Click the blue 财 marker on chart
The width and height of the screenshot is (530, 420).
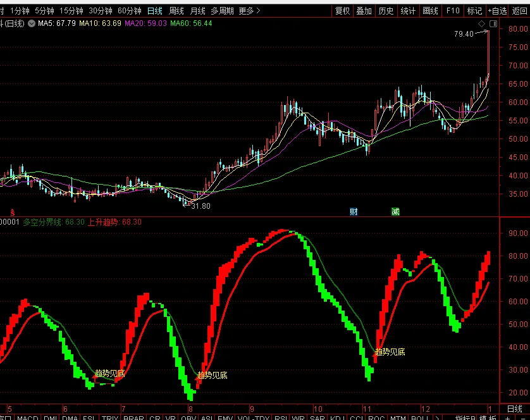(354, 212)
